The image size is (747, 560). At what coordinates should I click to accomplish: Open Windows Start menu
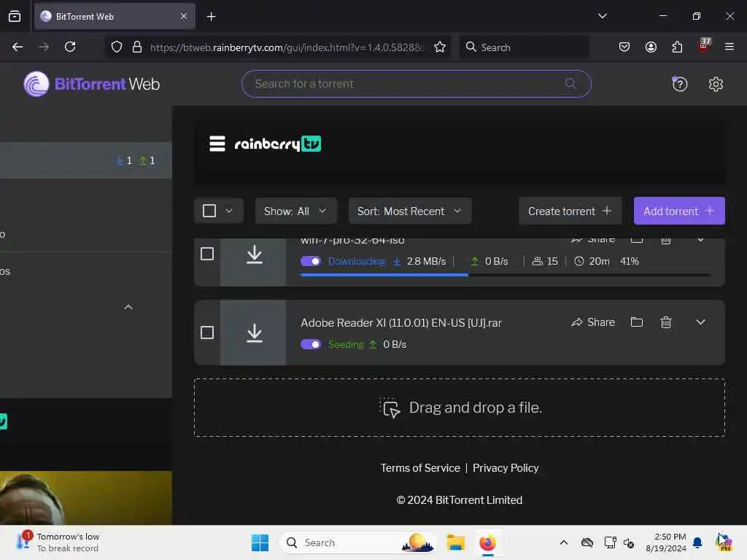pyautogui.click(x=260, y=542)
